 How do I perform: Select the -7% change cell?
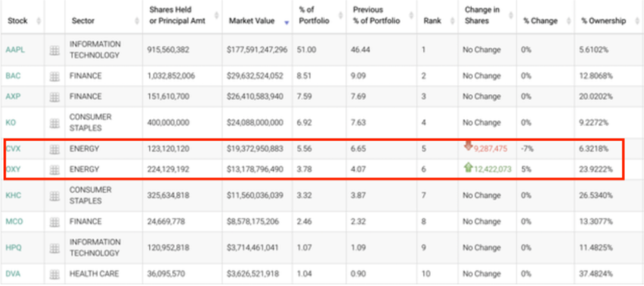click(527, 150)
